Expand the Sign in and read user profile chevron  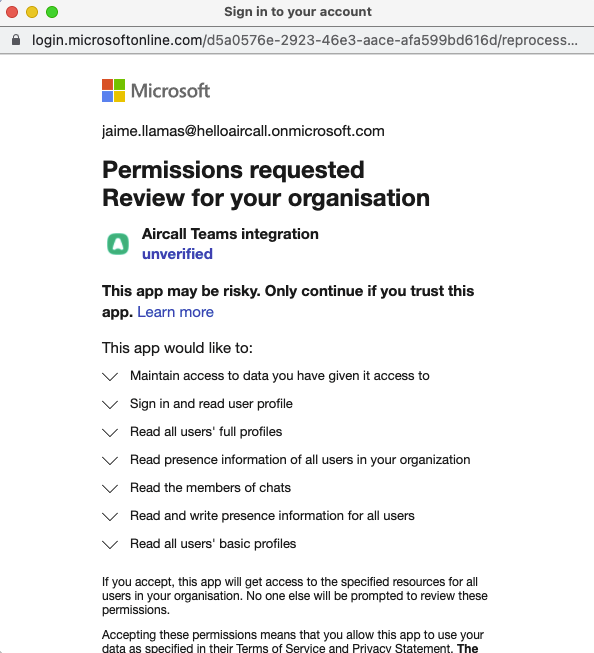[x=110, y=404]
